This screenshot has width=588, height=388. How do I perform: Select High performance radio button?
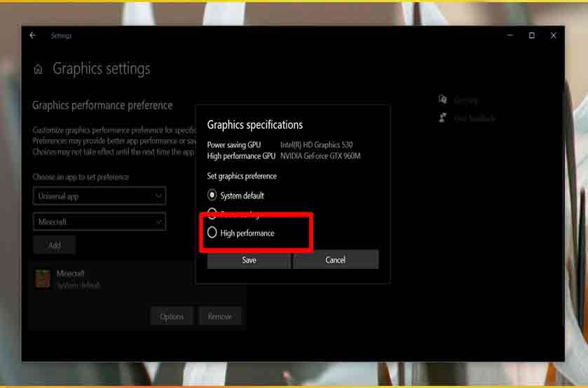[212, 233]
